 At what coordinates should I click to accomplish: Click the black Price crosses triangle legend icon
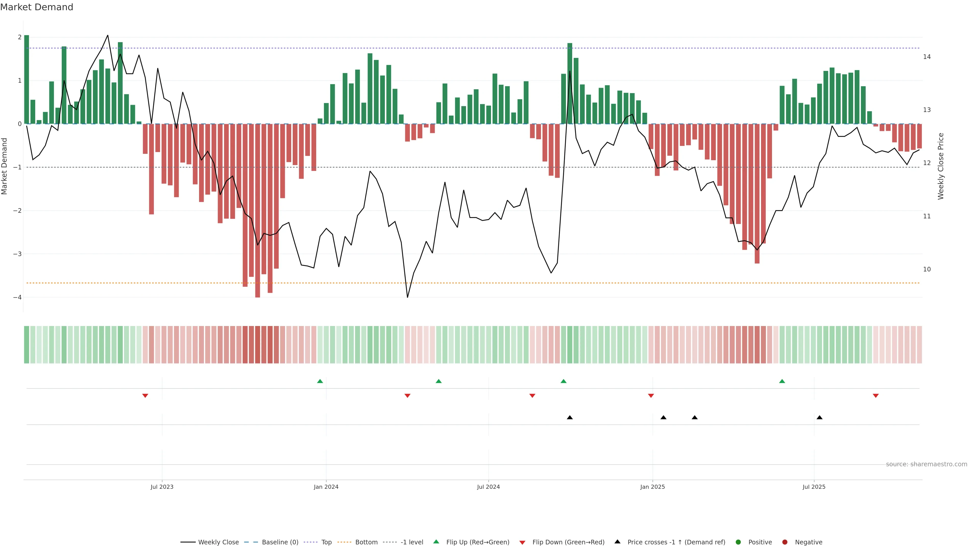point(617,542)
